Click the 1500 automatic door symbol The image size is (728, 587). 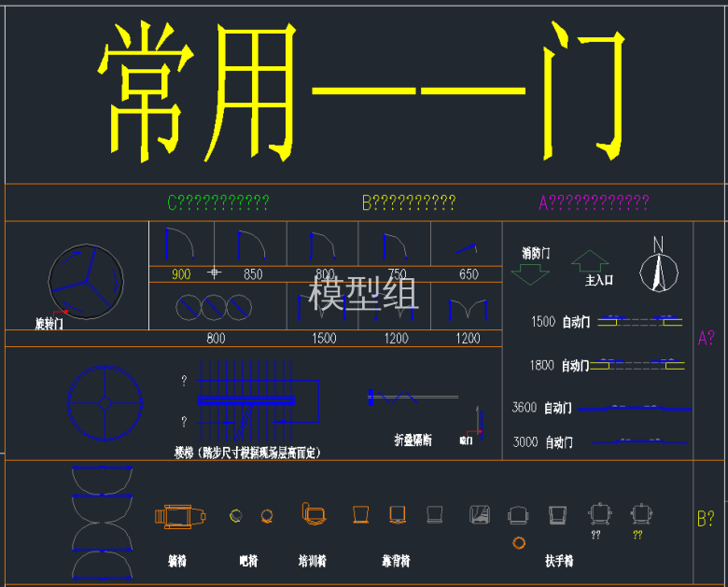click(x=640, y=322)
